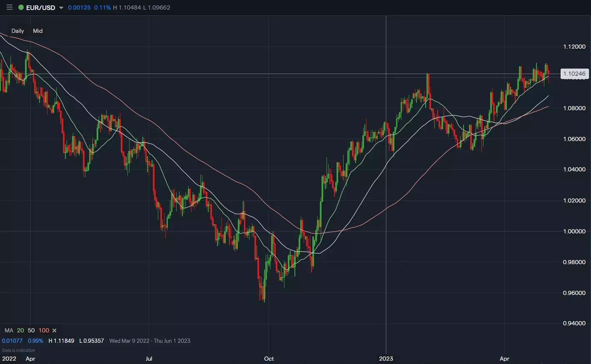The image size is (591, 364).
Task: Click the Wed Mar 9 2022 - Thu Jun 1 2023 date range
Action: 150,341
